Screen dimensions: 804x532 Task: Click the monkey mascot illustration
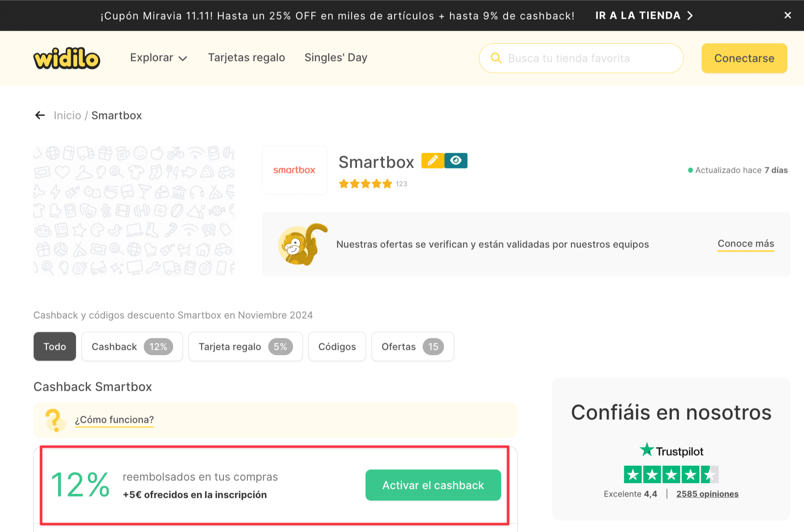click(x=302, y=244)
